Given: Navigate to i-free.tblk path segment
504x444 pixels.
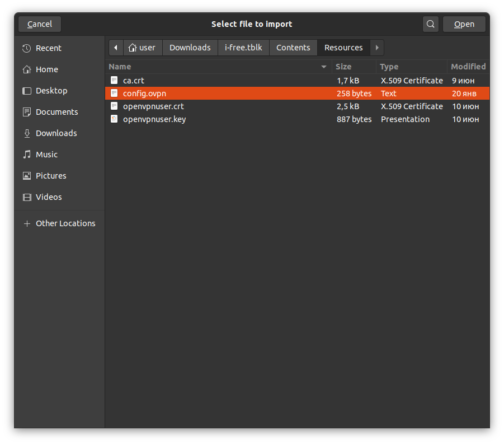Looking at the screenshot, I should point(243,48).
